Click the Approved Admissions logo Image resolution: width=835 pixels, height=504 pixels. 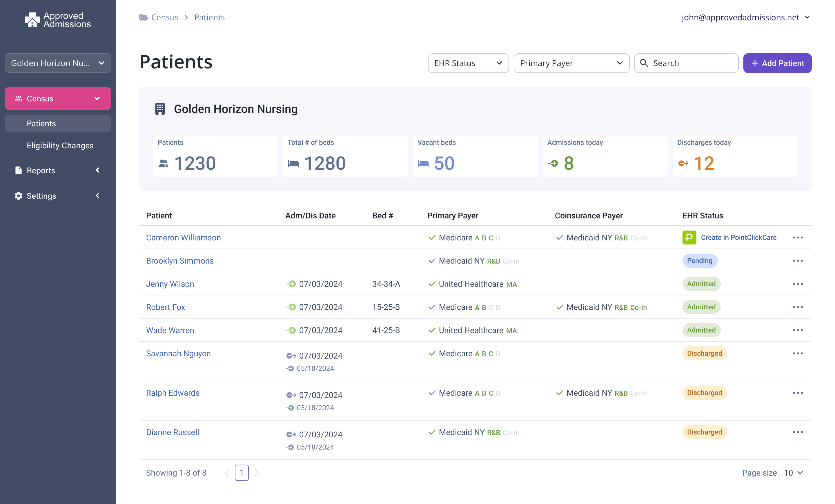[58, 20]
